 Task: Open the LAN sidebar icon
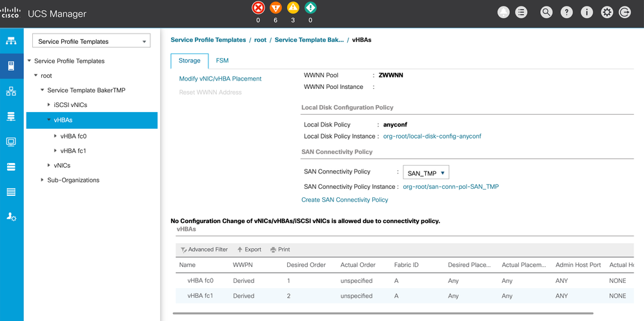(x=12, y=92)
